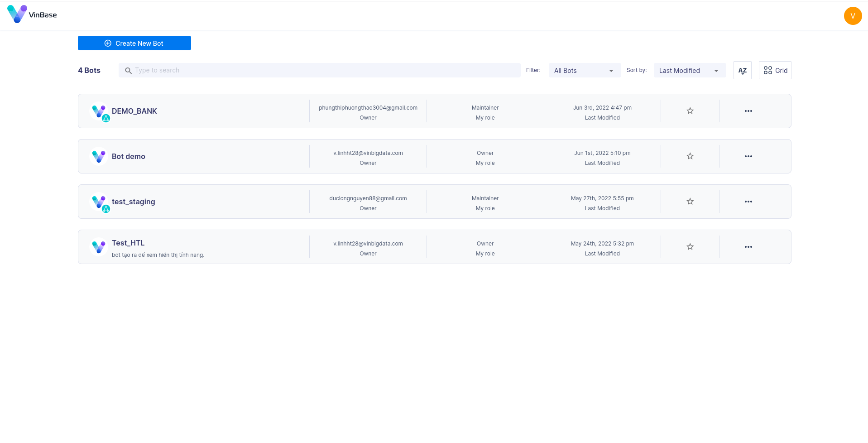Click Maintainer role on DEMO_BANK row
The width and height of the screenshot is (868, 443).
[x=485, y=108]
